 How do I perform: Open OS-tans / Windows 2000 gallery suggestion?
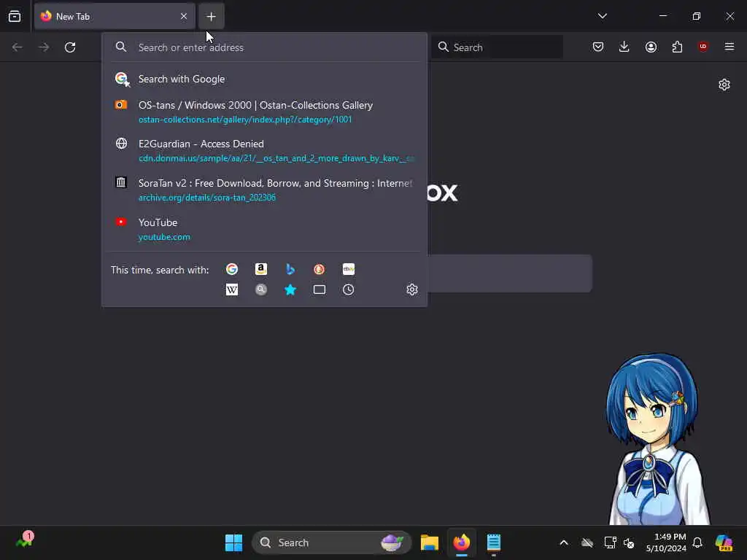tap(264, 112)
